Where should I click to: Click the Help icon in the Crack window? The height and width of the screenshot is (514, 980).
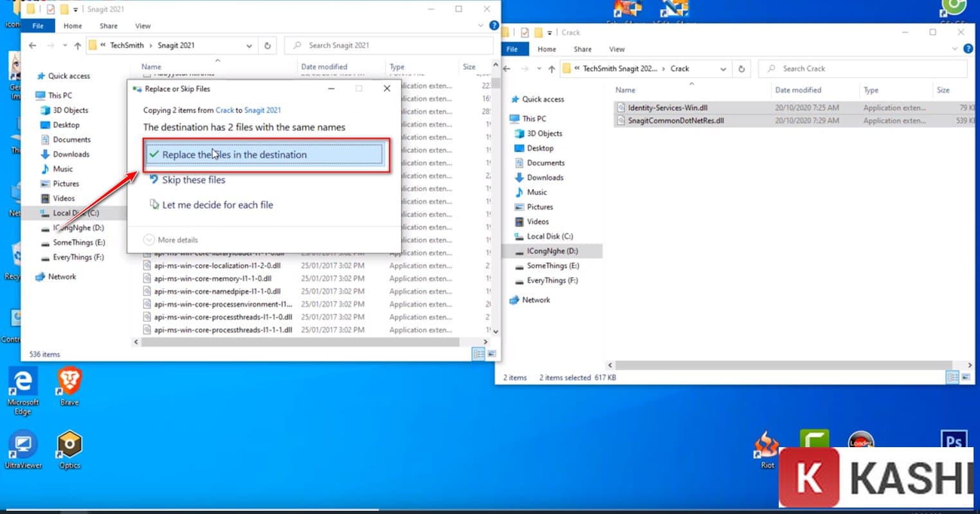pyautogui.click(x=968, y=48)
